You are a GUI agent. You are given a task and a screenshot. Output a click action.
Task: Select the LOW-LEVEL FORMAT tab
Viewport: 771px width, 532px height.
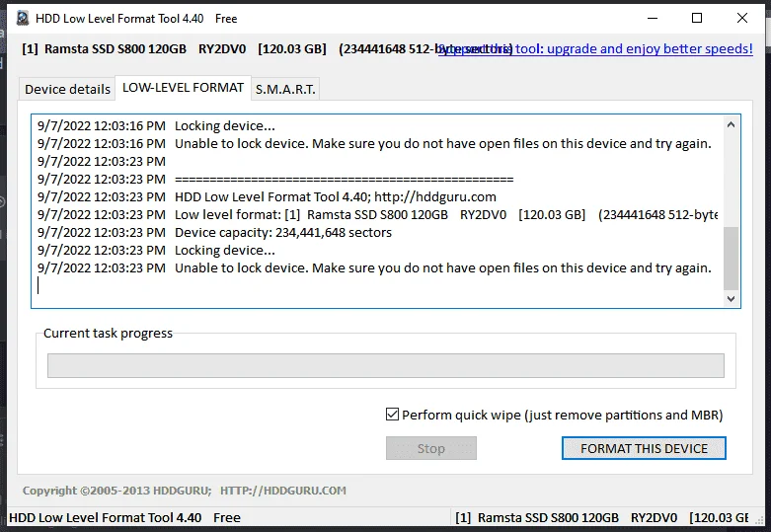(x=183, y=88)
